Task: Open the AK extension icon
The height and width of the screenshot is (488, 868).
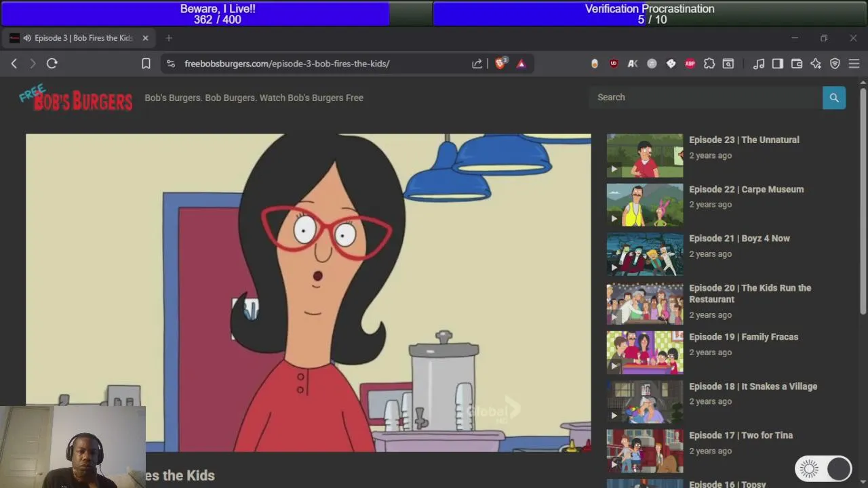Action: (x=633, y=64)
